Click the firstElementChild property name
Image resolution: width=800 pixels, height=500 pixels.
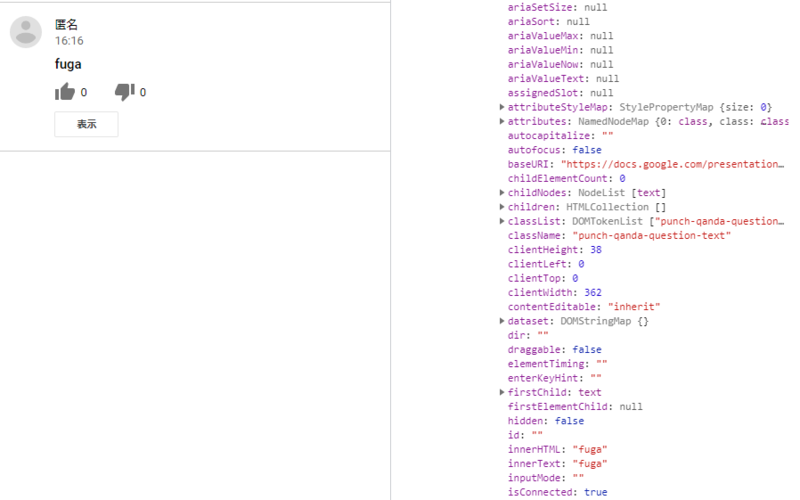(557, 407)
